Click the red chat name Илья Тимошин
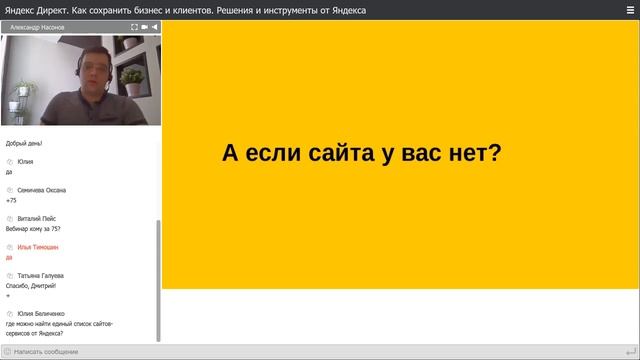The image size is (640, 360). tap(38, 247)
